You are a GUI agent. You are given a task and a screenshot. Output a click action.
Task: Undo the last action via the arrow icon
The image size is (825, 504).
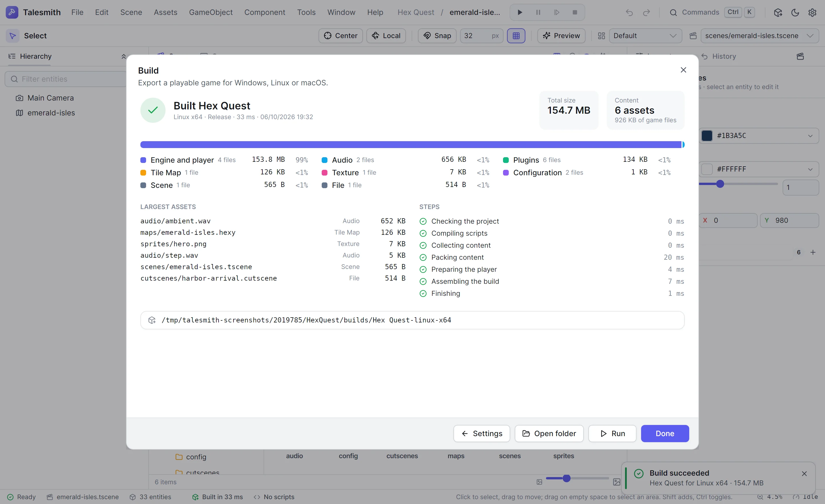tap(629, 12)
